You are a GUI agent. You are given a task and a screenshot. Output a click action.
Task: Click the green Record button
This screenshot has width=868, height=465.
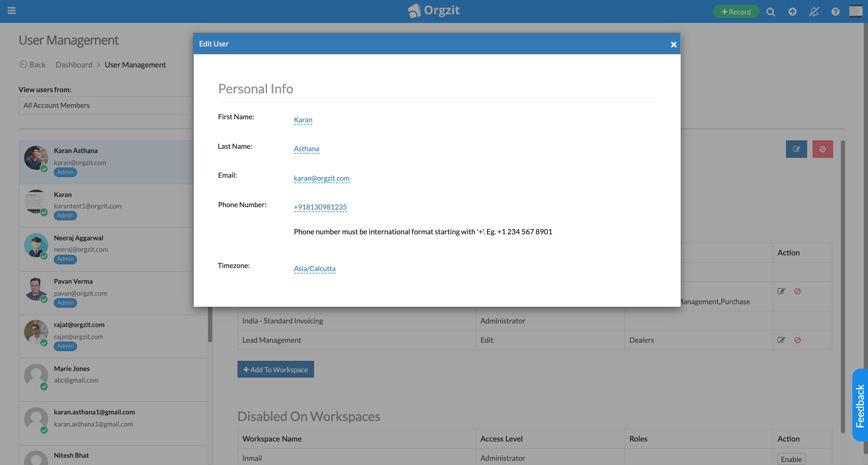736,12
